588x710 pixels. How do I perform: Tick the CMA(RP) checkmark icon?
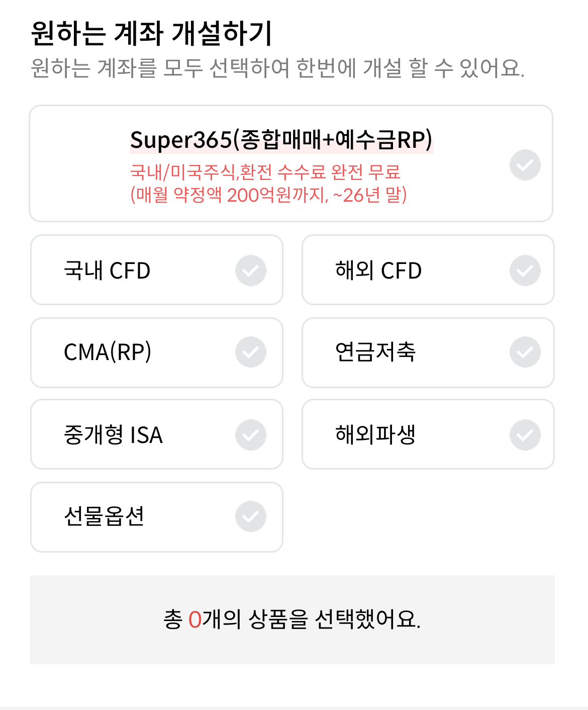[x=251, y=352]
